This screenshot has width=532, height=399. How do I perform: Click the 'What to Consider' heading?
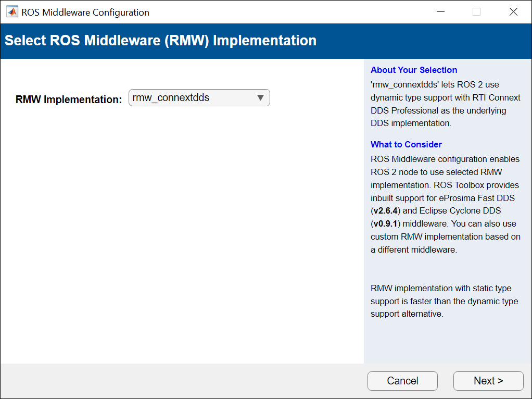pyautogui.click(x=406, y=144)
